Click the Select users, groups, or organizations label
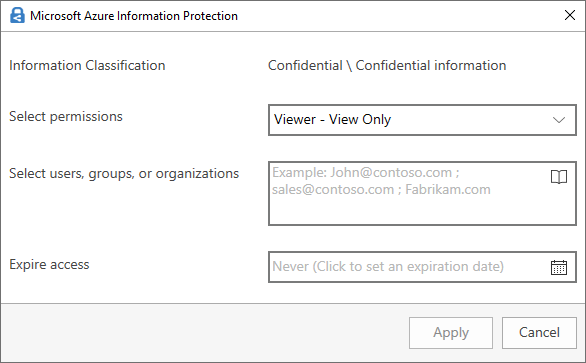 pos(124,174)
